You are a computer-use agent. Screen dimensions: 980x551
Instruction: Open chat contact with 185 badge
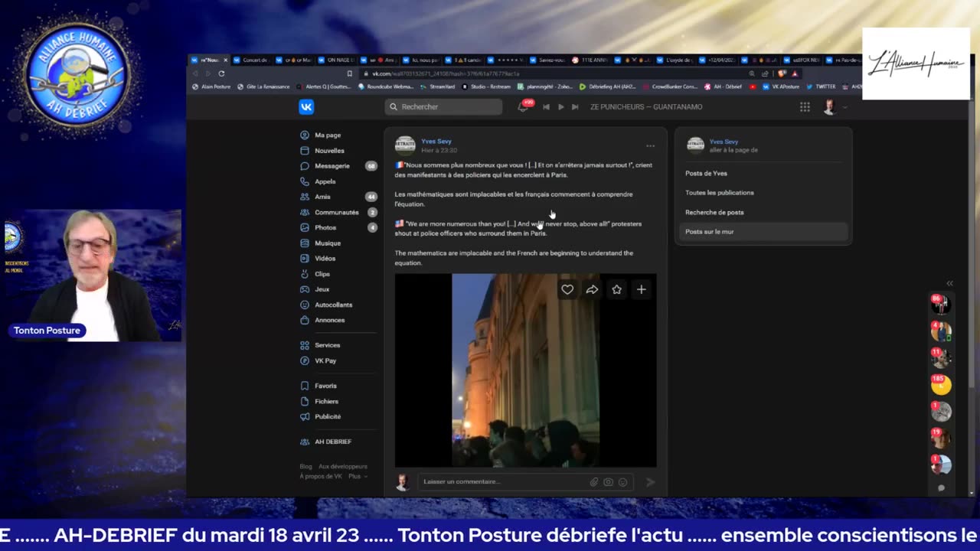click(x=941, y=384)
